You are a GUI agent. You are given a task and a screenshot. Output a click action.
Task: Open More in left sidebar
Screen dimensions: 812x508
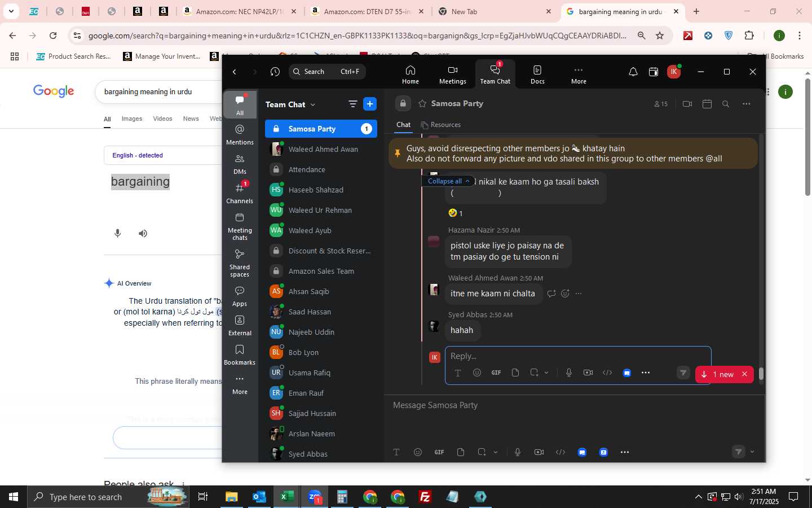[x=240, y=384]
